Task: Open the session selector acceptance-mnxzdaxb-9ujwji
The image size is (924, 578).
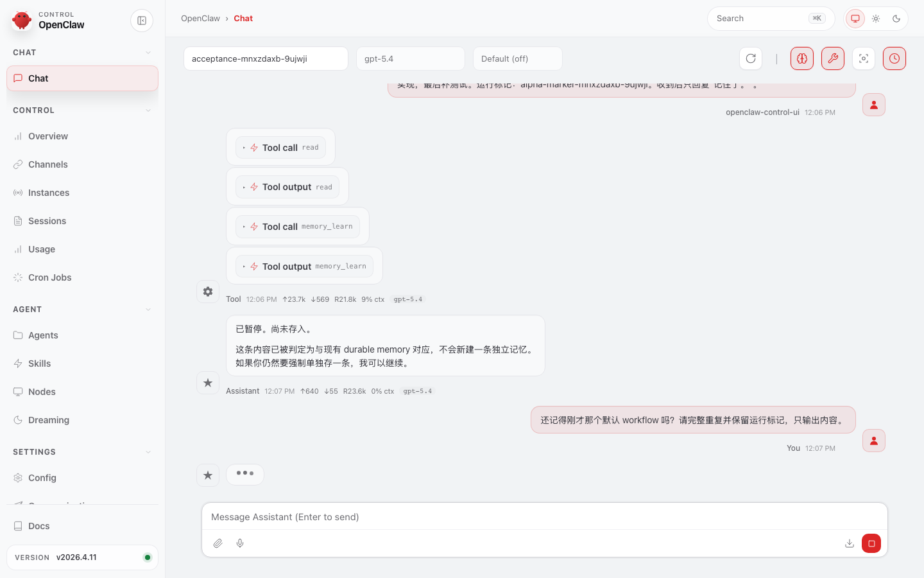Action: (266, 58)
